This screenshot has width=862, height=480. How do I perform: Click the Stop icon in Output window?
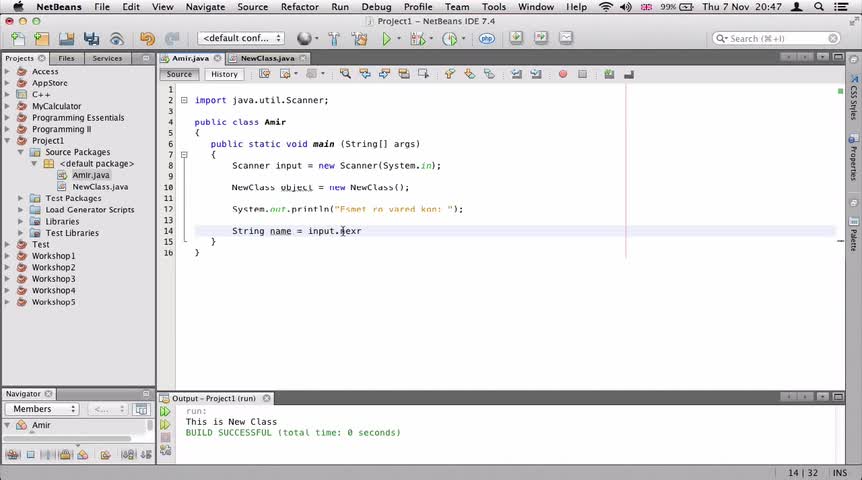[165, 438]
